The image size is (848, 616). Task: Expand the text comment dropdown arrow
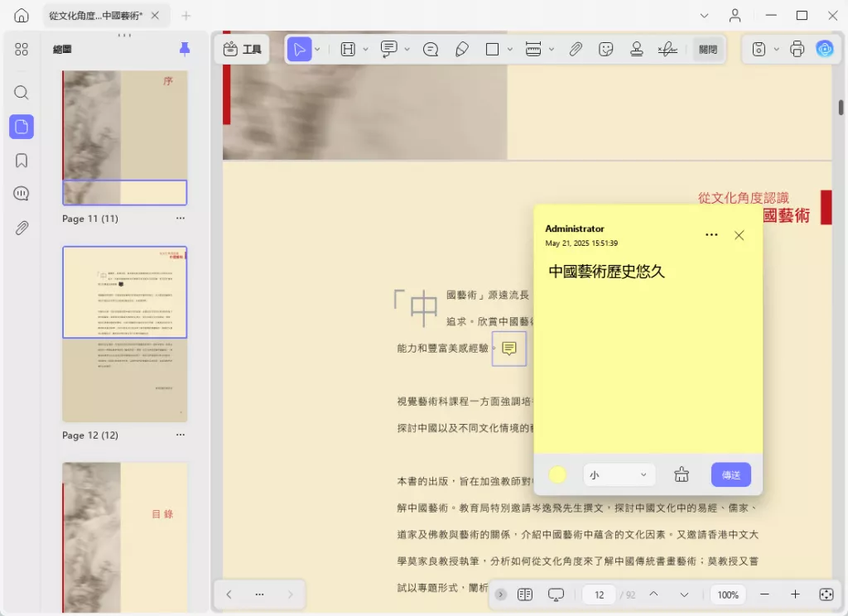click(407, 50)
